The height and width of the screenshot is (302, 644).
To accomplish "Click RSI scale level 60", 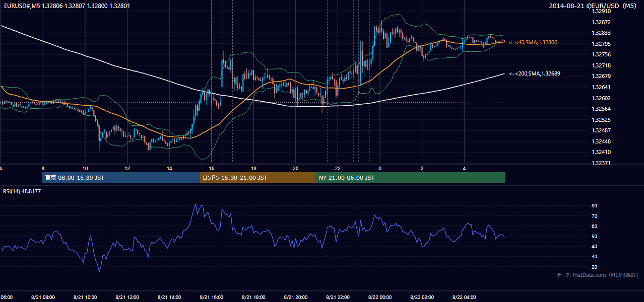I will click(594, 226).
